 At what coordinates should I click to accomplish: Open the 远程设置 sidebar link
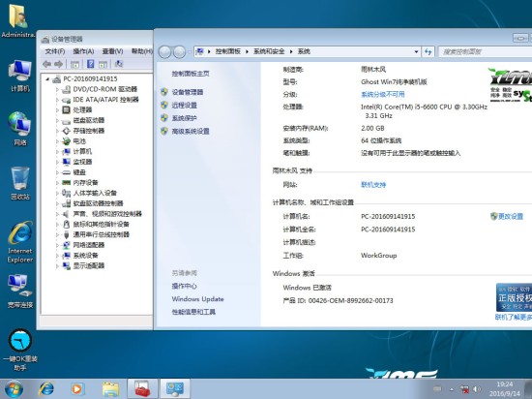[x=184, y=106]
